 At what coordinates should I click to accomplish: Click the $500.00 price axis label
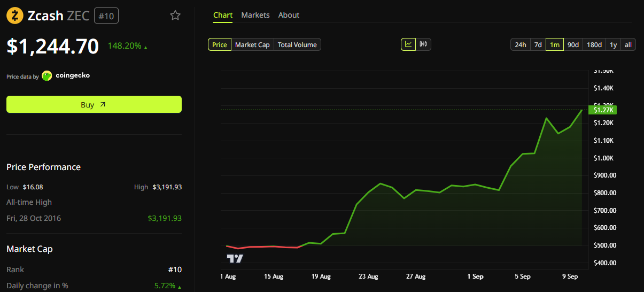point(605,245)
